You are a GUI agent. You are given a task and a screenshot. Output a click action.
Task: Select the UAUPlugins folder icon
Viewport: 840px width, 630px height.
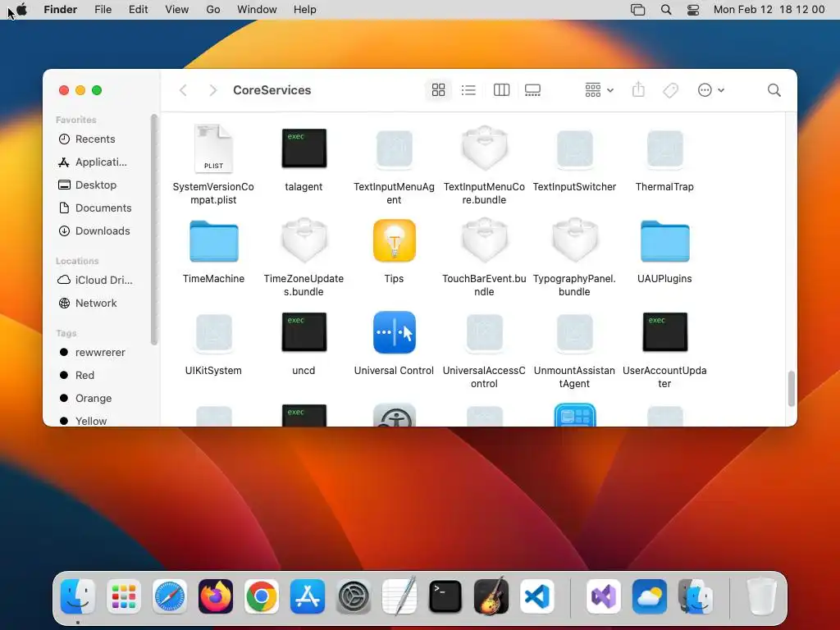tap(664, 240)
